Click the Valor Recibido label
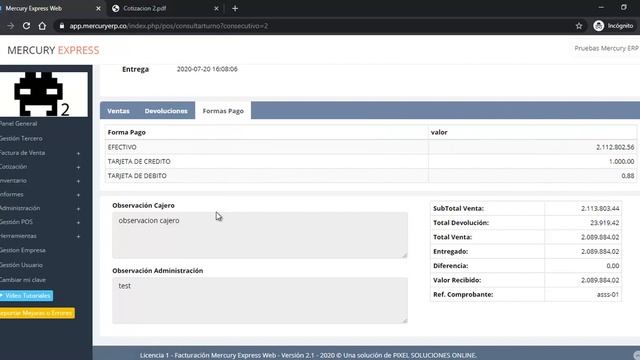 [457, 280]
